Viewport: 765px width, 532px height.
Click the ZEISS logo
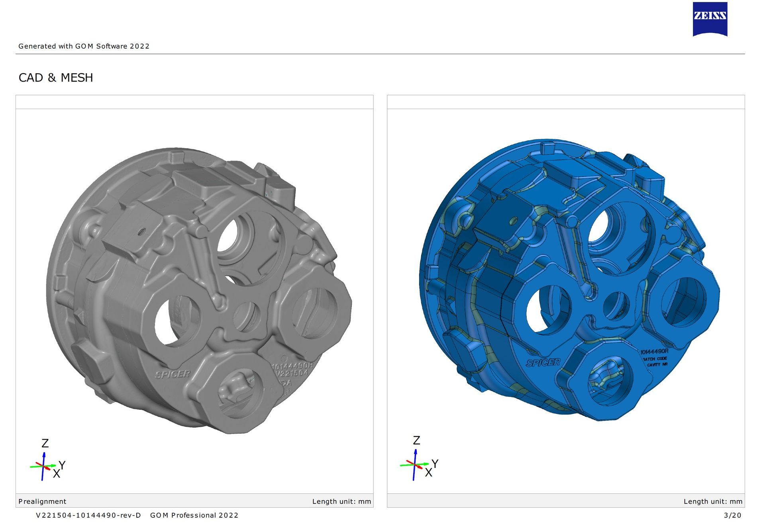[x=710, y=19]
